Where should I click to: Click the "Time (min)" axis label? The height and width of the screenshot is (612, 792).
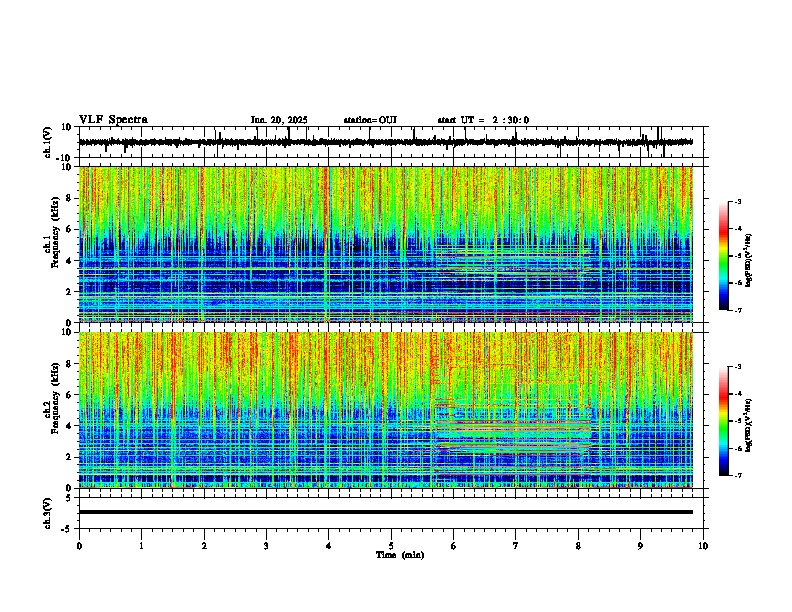400,555
